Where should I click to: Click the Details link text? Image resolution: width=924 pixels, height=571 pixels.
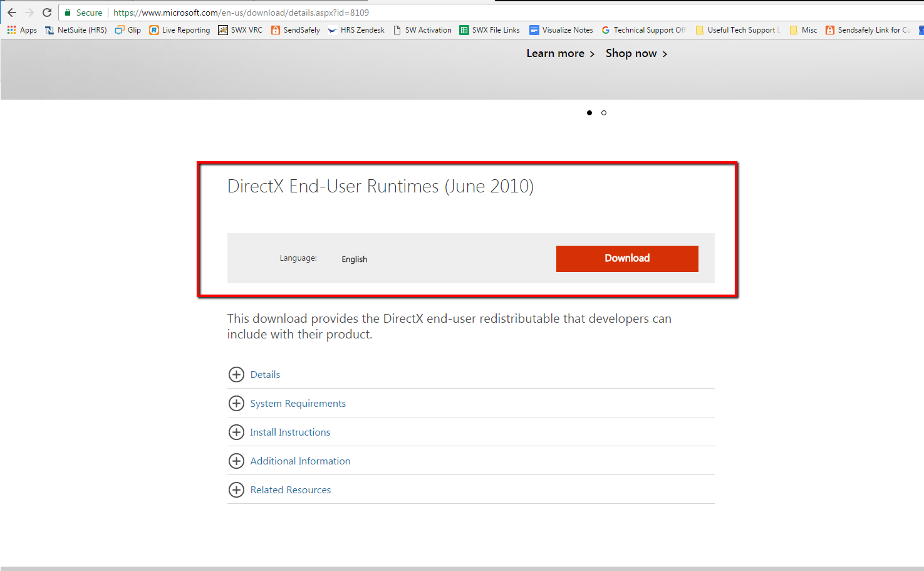coord(265,374)
